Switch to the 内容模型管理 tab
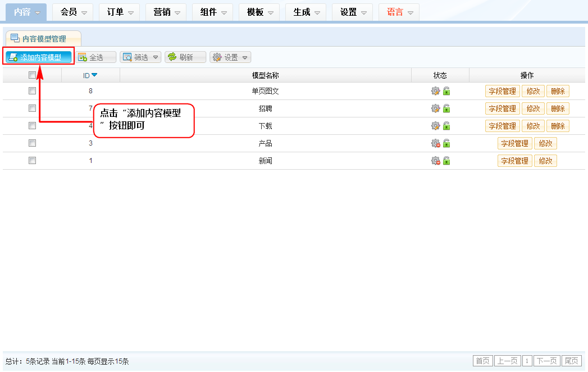The height and width of the screenshot is (372, 588). [44, 39]
